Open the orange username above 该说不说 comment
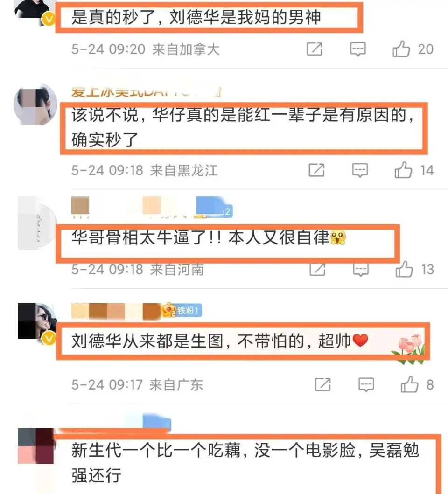 pyautogui.click(x=146, y=92)
